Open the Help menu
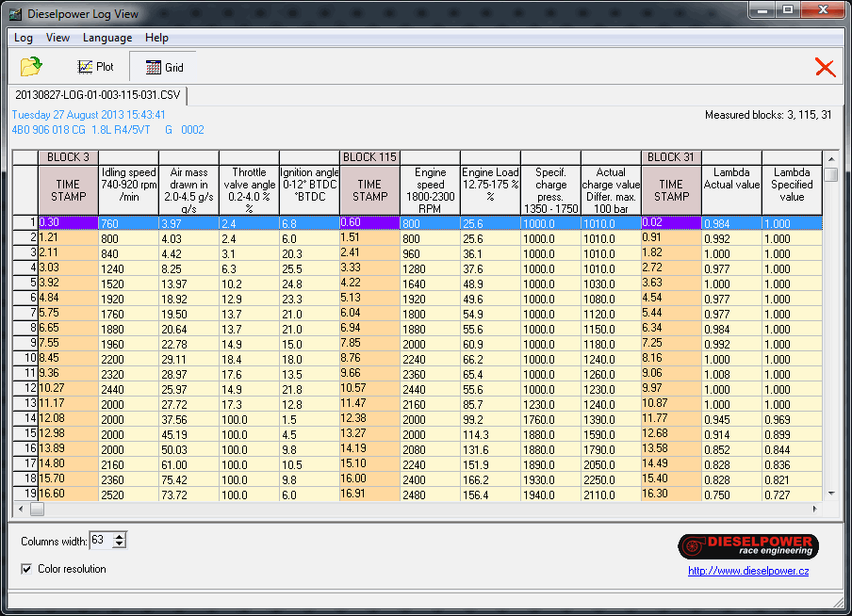852x616 pixels. coord(156,38)
